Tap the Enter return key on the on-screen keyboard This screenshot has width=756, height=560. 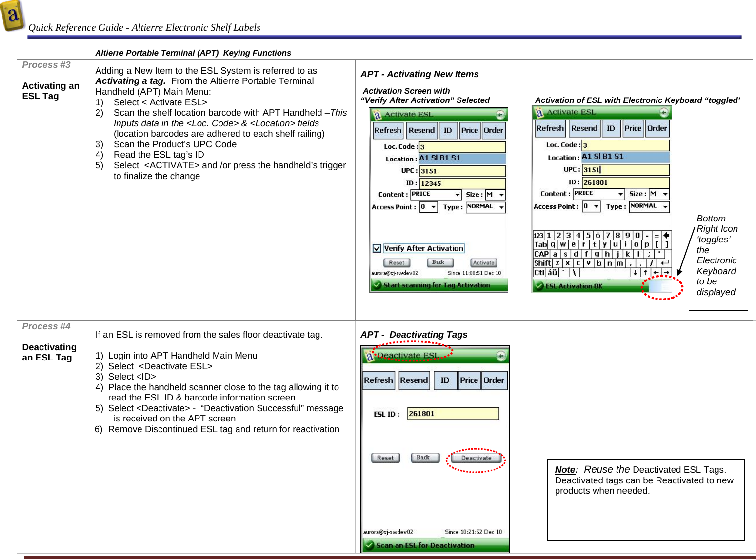tap(664, 263)
